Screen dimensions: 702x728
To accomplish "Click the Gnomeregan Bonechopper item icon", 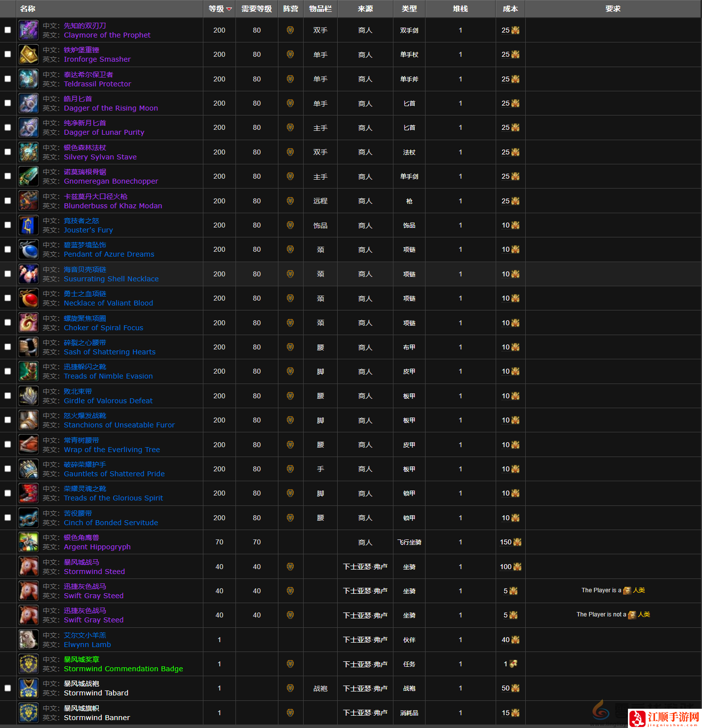I will [29, 176].
